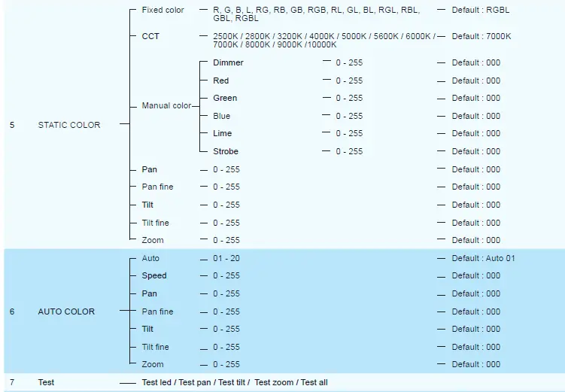
Task: Click "0 - 255" beside AUTO COLOR Tilt fine
Action: 226,347
